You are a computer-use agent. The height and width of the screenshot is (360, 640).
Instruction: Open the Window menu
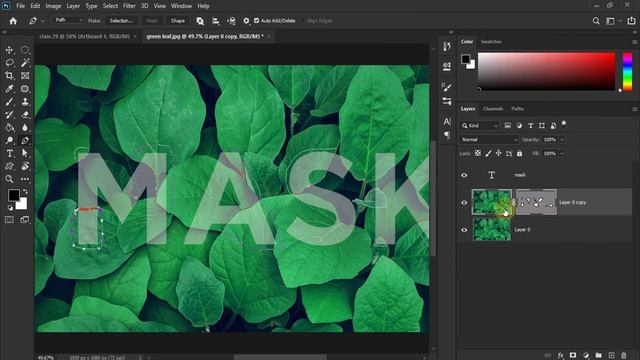click(181, 6)
